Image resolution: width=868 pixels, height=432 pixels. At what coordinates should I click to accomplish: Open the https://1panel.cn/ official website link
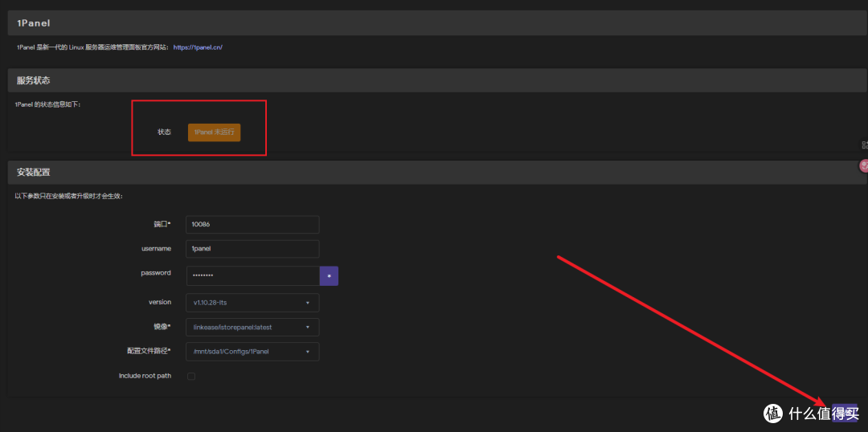pyautogui.click(x=198, y=47)
